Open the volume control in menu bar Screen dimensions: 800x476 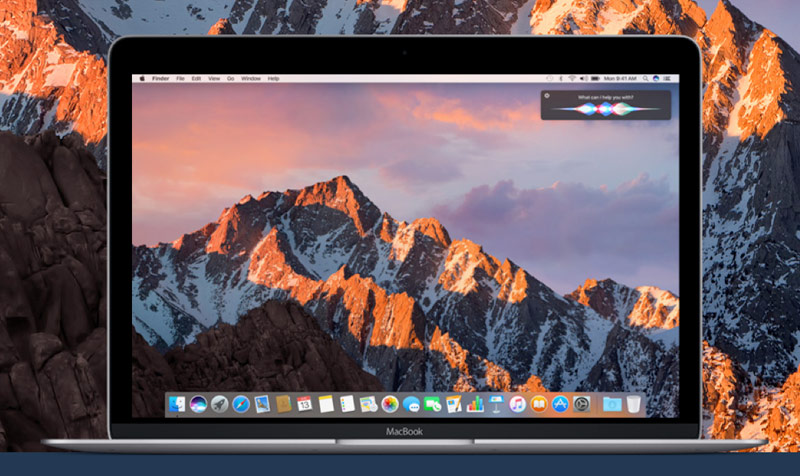pos(583,79)
